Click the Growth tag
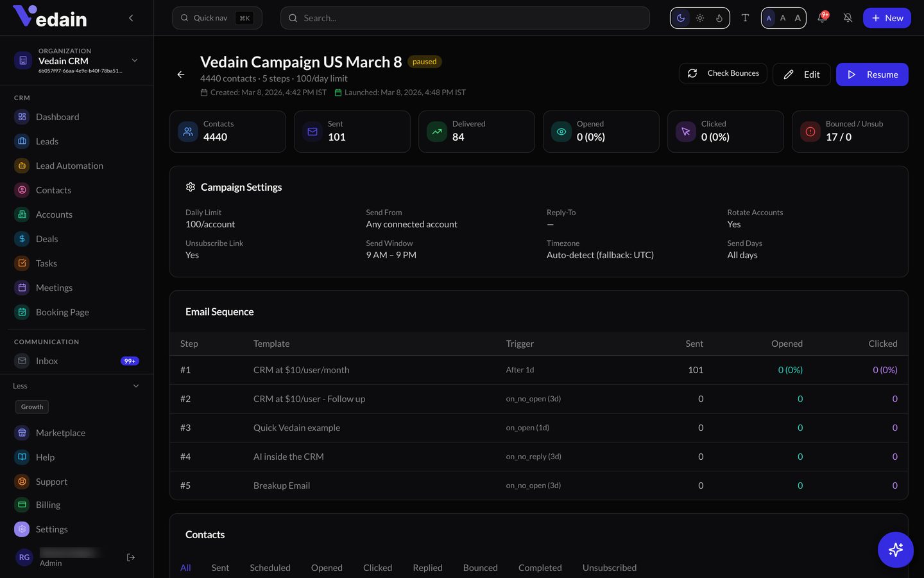Image resolution: width=924 pixels, height=578 pixels. (32, 407)
